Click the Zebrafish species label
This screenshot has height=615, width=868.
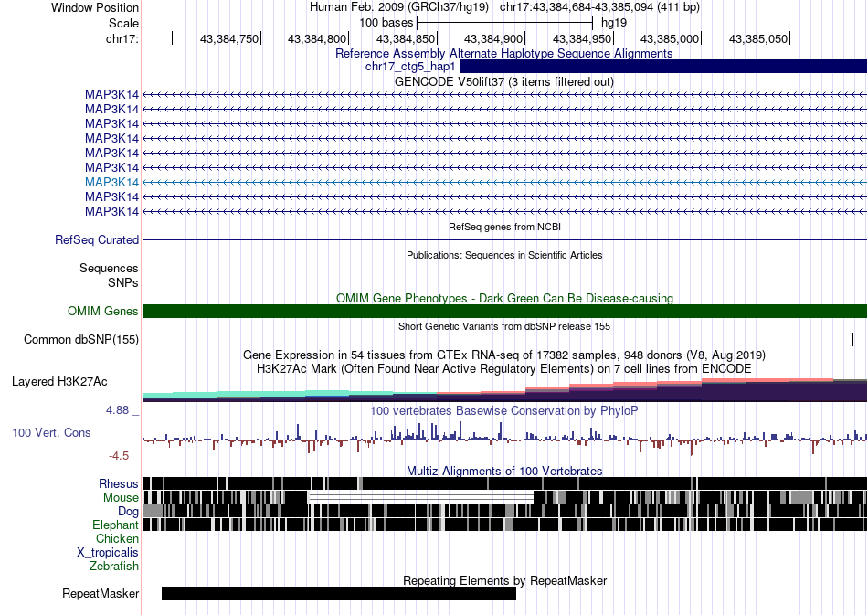(114, 567)
